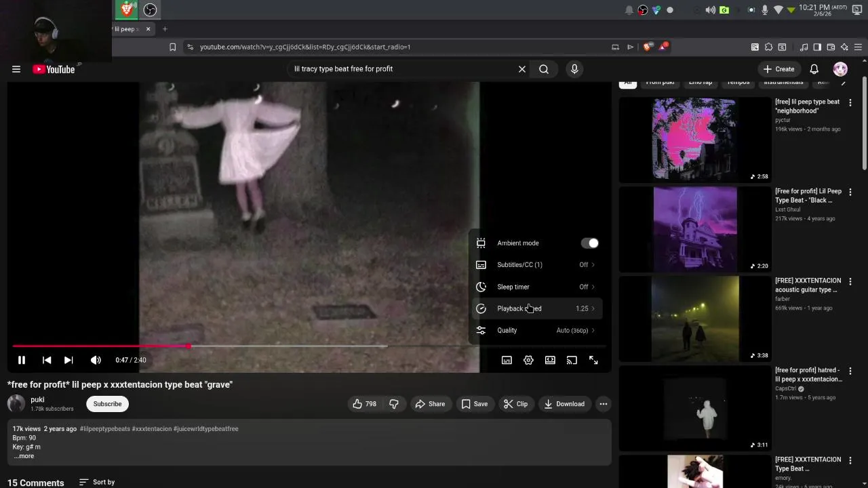The width and height of the screenshot is (868, 488).
Task: Open XXXTENTACION acoustic guitar type video title
Action: (x=808, y=285)
